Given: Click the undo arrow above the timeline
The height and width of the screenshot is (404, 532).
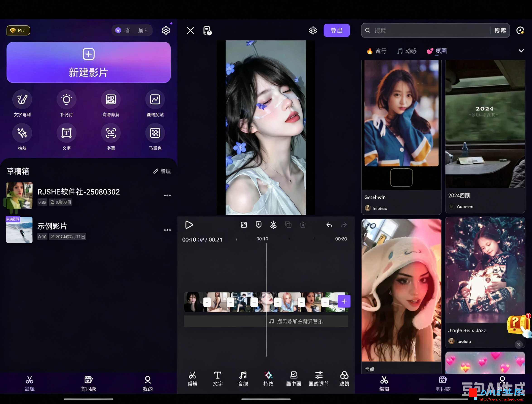Looking at the screenshot, I should (x=329, y=225).
